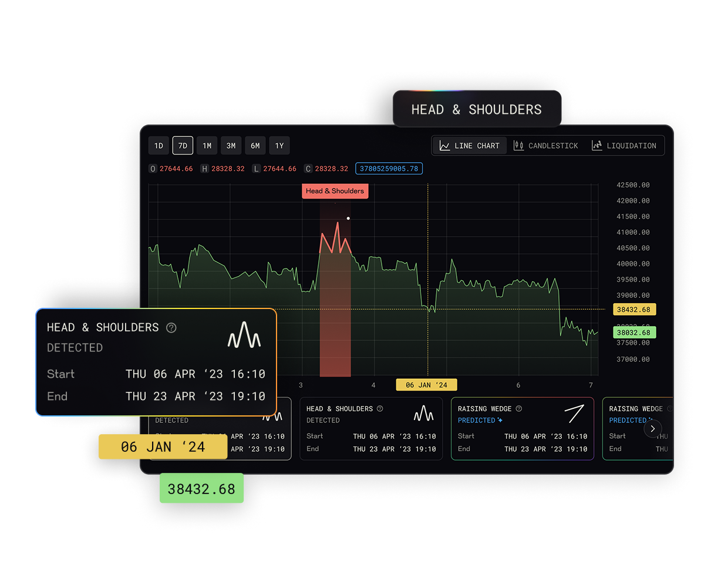Image resolution: width=728 pixels, height=564 pixels.
Task: Click x-axis tick label 7
Action: pyautogui.click(x=591, y=385)
